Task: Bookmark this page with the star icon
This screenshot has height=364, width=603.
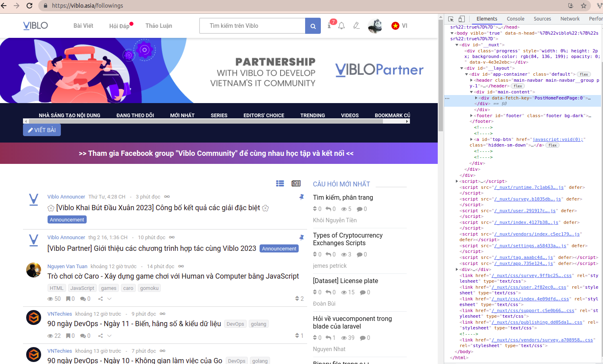Action: (583, 6)
